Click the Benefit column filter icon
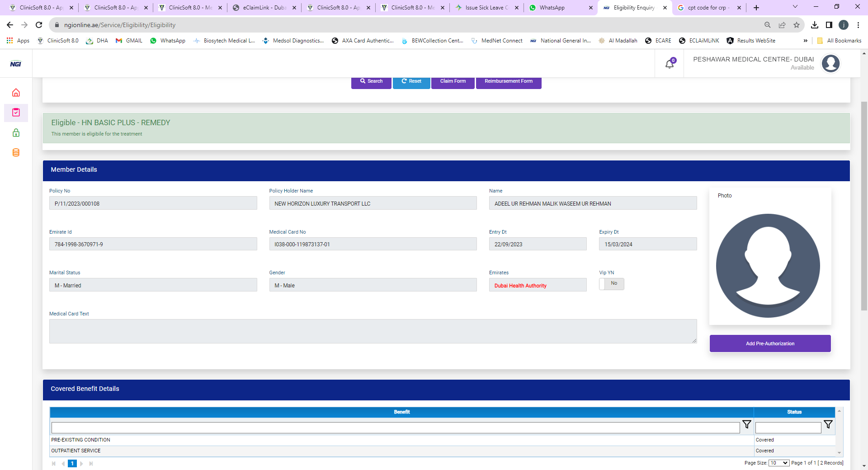868x470 pixels. click(747, 424)
